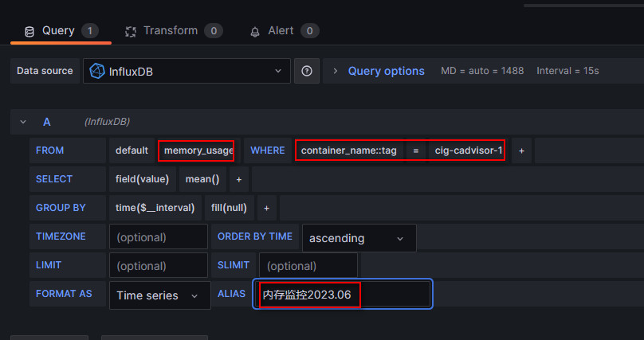Click the query name A
The image size is (644, 340).
point(47,122)
